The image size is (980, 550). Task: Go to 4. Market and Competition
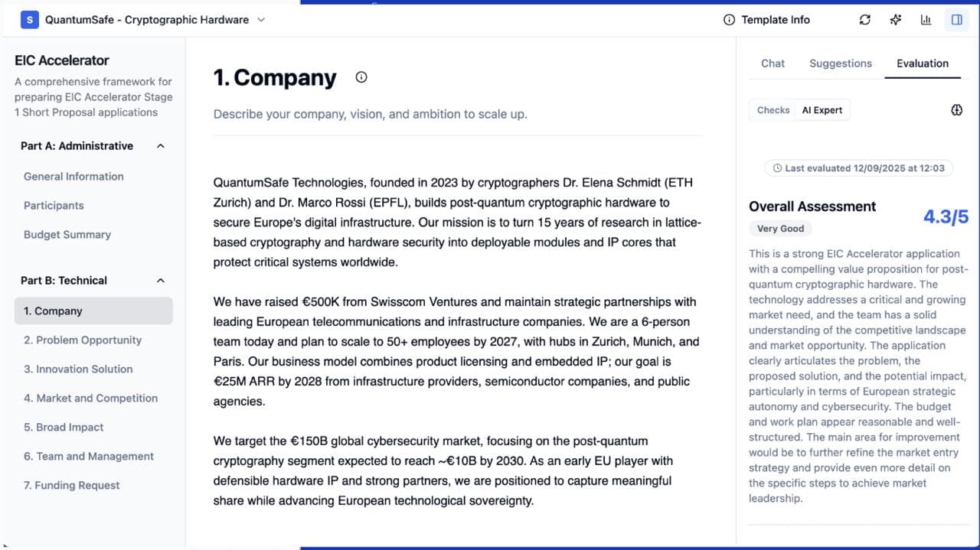90,399
